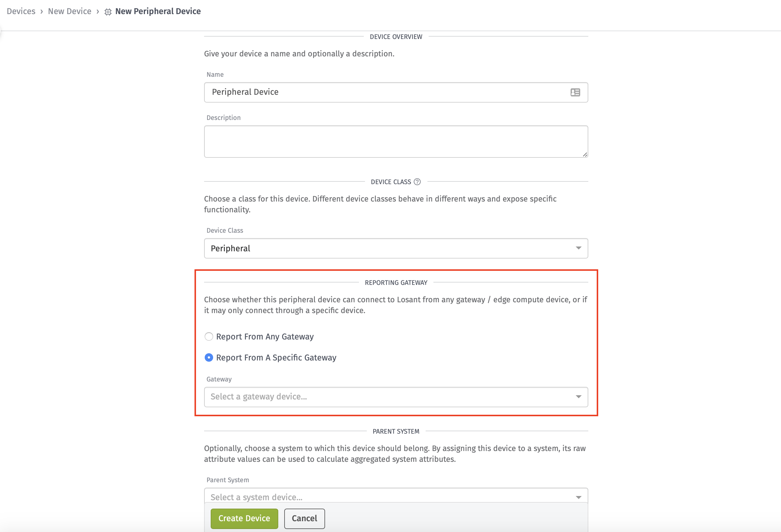Select Report From Any Gateway radio button
Image resolution: width=781 pixels, height=532 pixels.
[x=209, y=336]
